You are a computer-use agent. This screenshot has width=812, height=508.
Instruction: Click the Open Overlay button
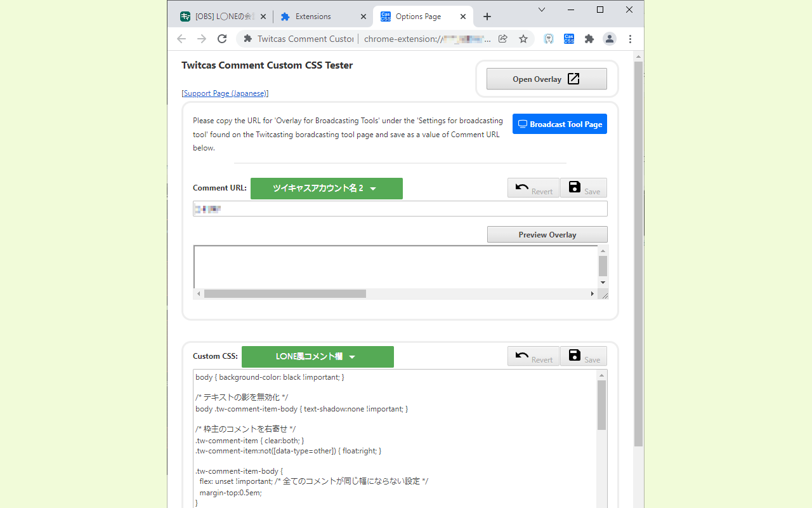(x=547, y=79)
